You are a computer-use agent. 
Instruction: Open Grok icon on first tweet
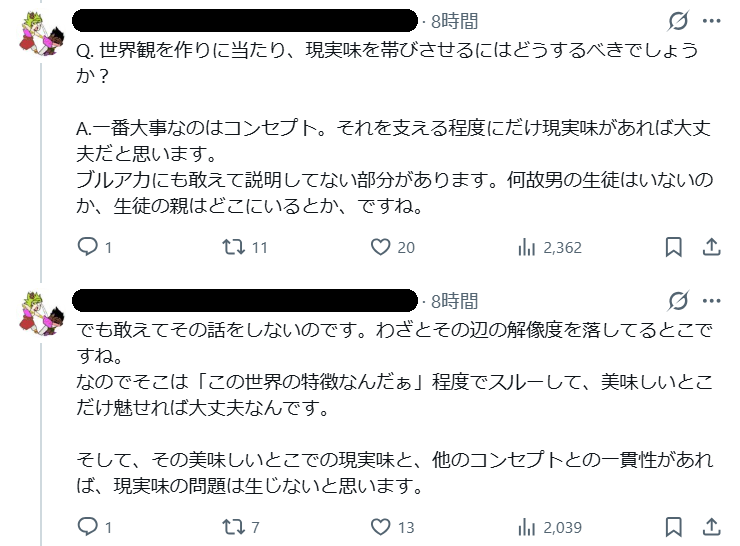677,21
